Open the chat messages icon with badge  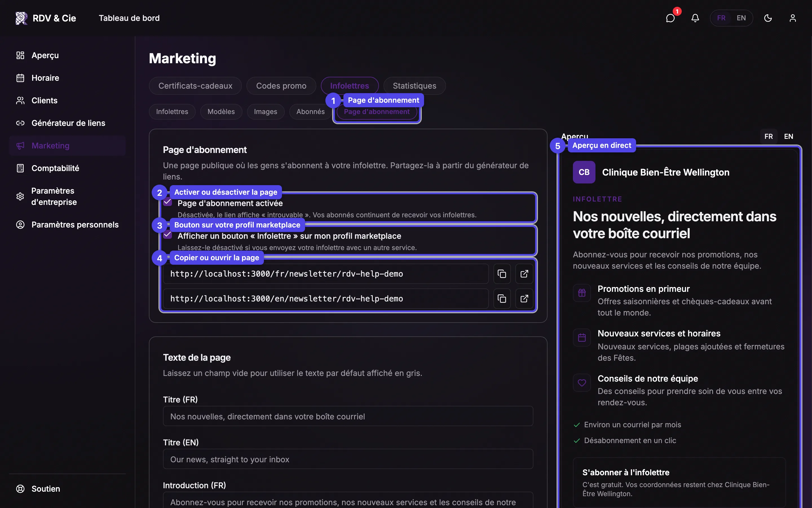[x=670, y=18]
